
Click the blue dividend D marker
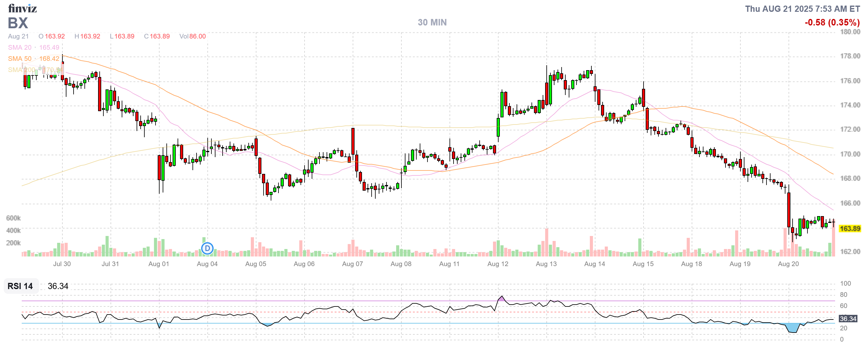[207, 249]
